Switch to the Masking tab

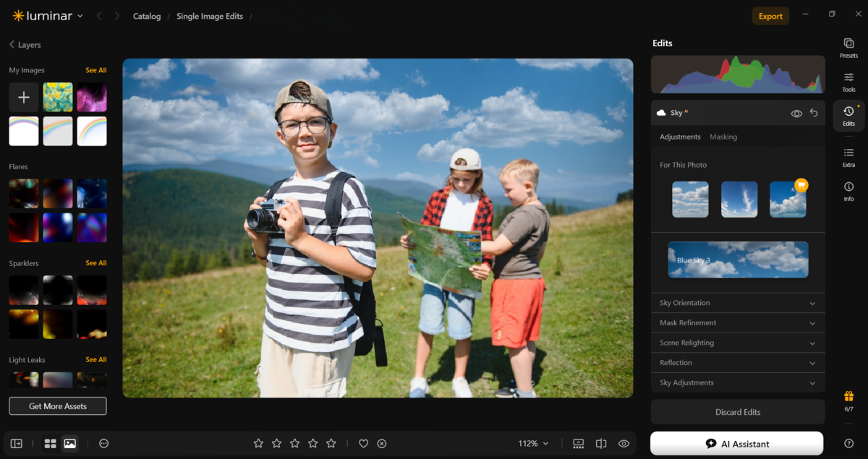tap(723, 137)
